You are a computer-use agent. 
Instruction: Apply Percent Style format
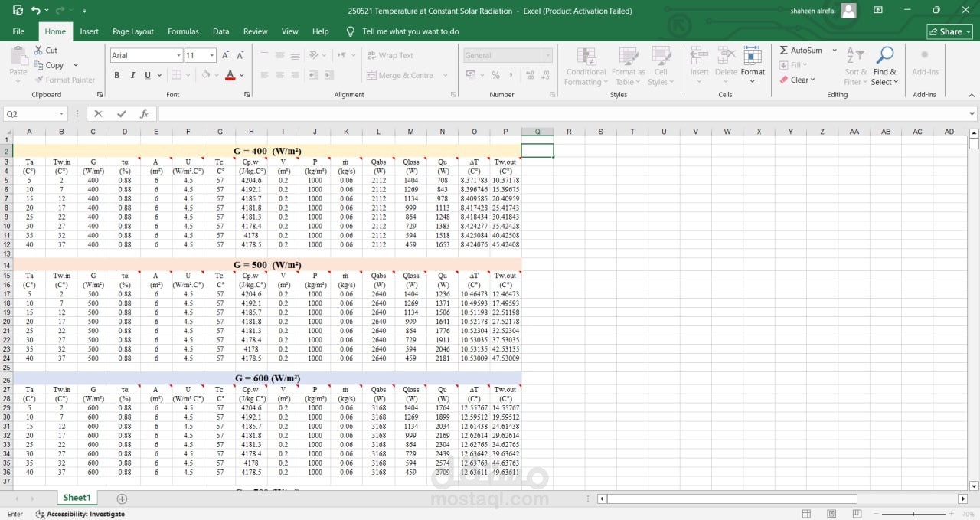pyautogui.click(x=495, y=75)
